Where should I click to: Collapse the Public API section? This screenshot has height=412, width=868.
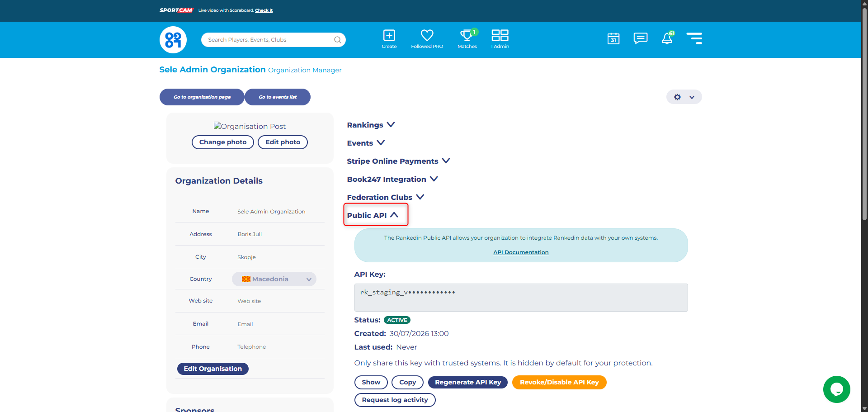click(x=373, y=215)
